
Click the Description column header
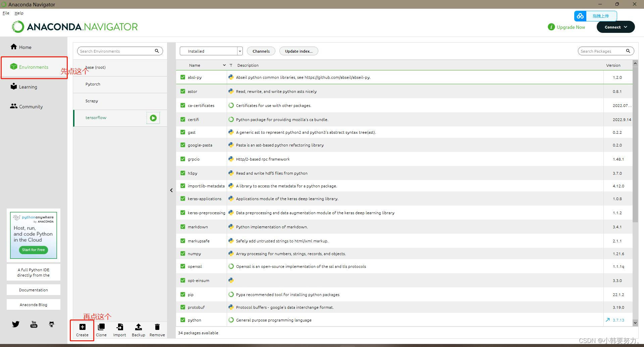point(248,65)
